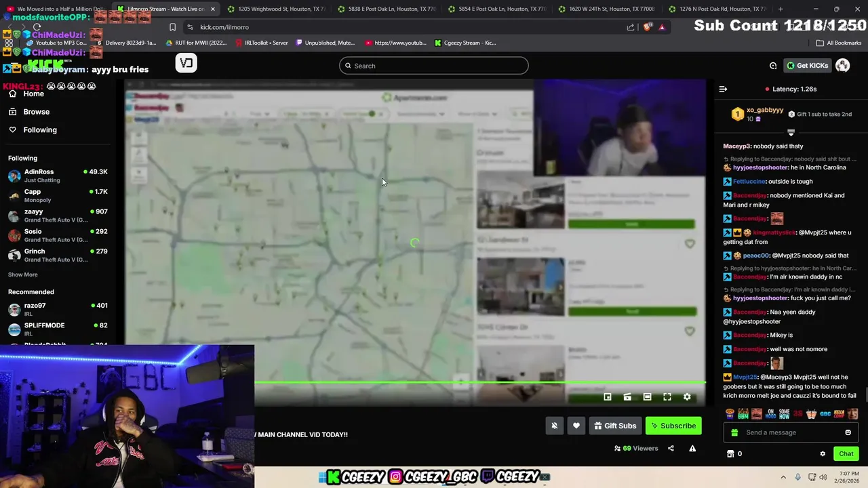Mute notifications with the bell icon
Screen dimensions: 868x488
click(554, 426)
